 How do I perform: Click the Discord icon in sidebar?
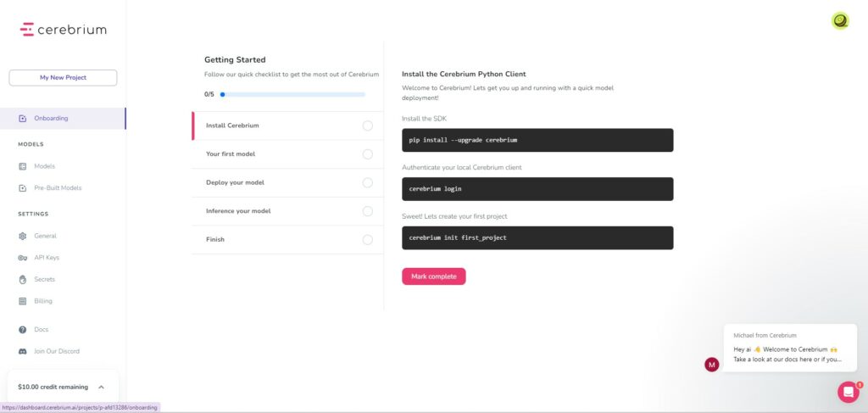[x=23, y=352]
